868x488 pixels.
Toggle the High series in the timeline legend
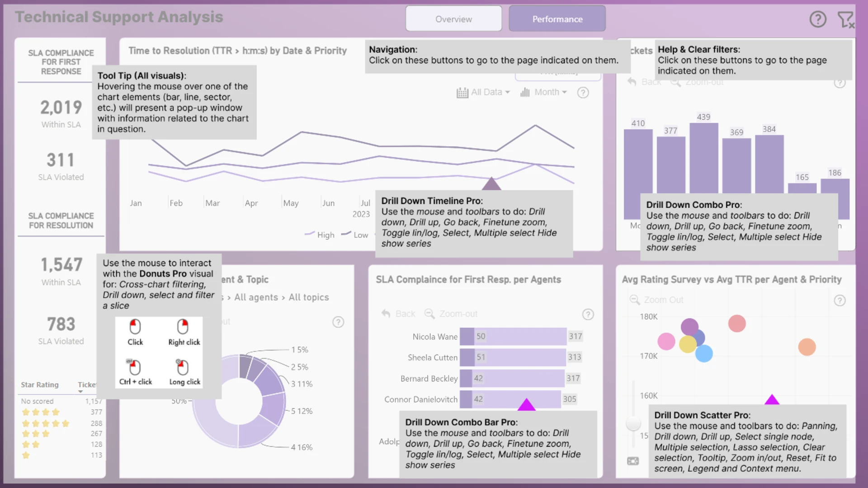[320, 235]
